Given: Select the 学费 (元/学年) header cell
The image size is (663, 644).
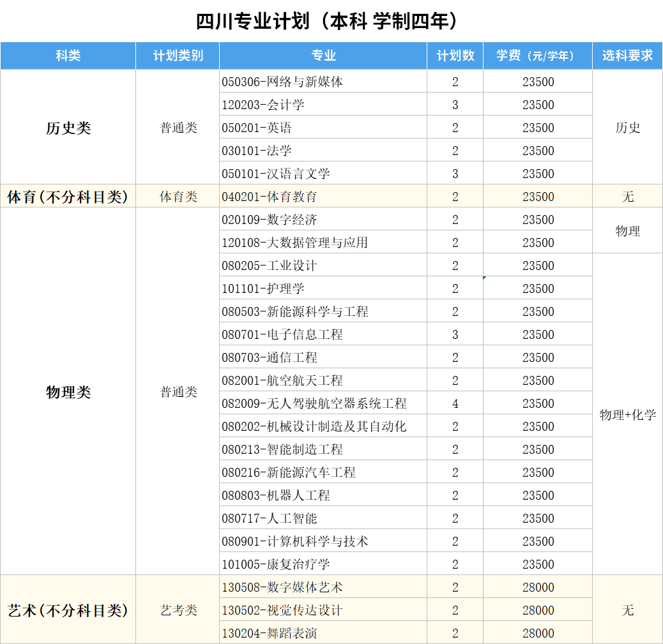Looking at the screenshot, I should (537, 56).
